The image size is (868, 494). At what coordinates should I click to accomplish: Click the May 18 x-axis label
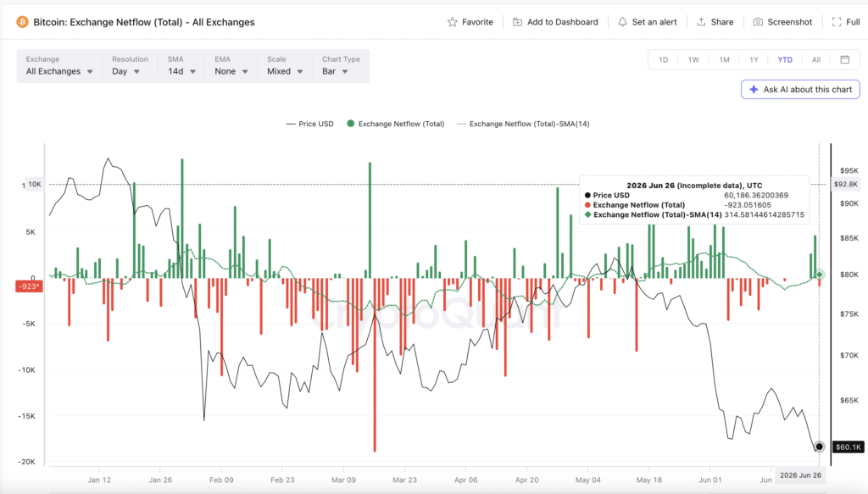[648, 480]
